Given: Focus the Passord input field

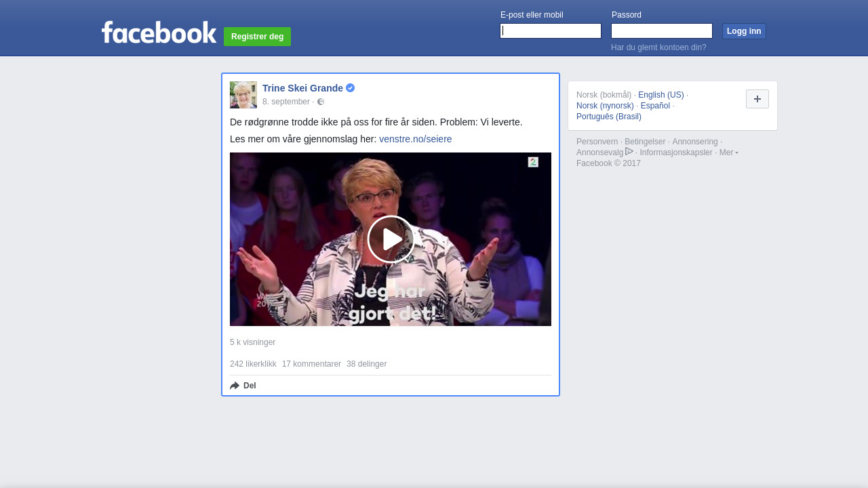Looking at the screenshot, I should point(662,31).
